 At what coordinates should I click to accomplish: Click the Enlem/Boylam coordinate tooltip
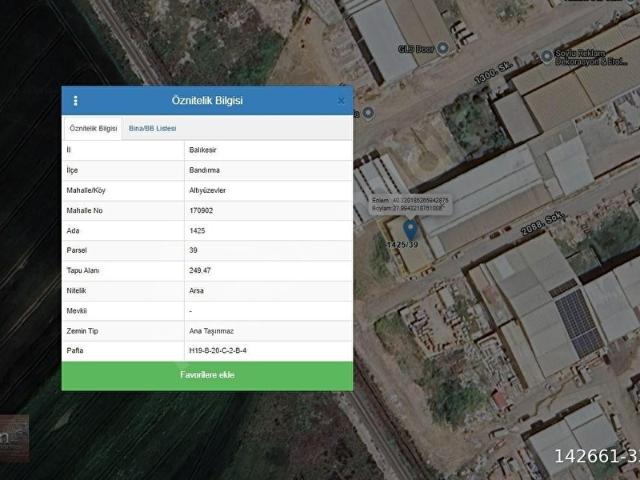(x=410, y=204)
